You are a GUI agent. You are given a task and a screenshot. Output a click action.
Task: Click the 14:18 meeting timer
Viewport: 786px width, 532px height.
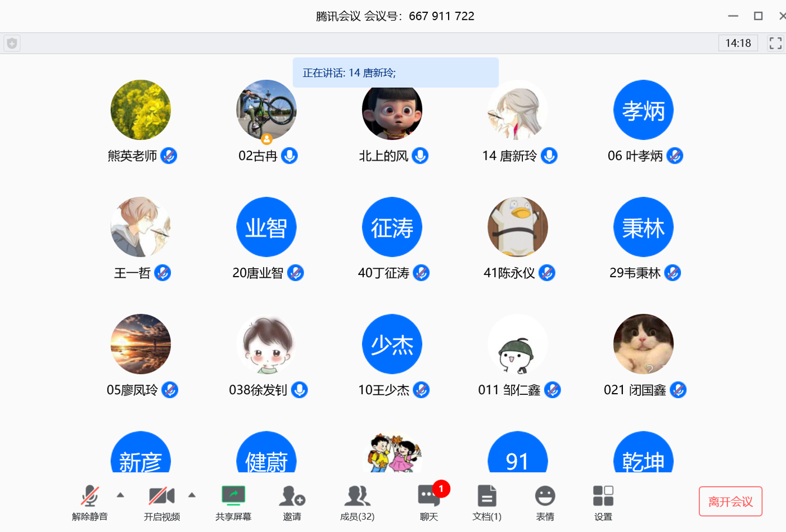click(x=738, y=43)
